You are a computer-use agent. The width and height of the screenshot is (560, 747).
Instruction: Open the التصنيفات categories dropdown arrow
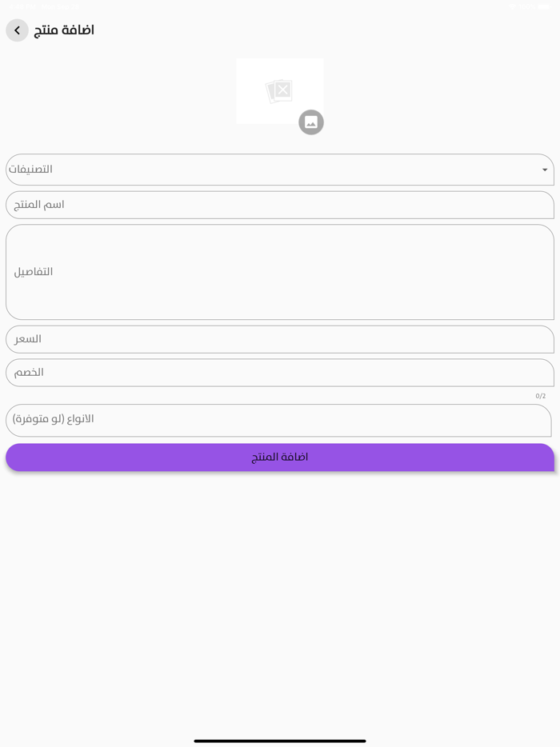pyautogui.click(x=545, y=170)
